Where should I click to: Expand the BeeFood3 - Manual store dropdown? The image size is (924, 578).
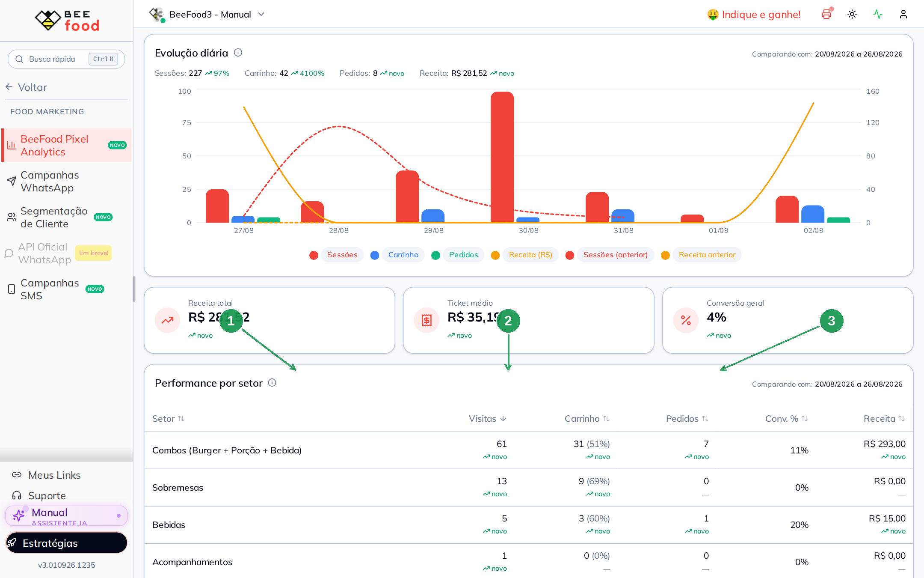(207, 15)
